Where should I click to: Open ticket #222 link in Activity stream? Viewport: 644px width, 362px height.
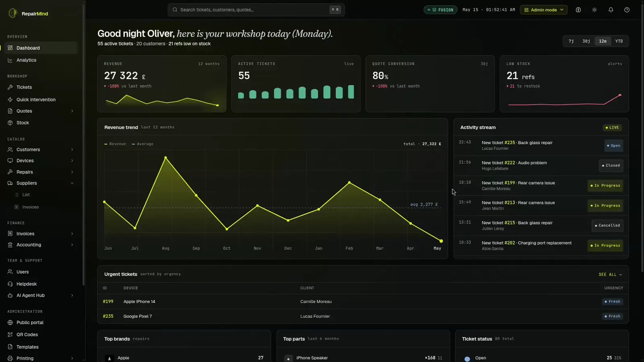[510, 163]
